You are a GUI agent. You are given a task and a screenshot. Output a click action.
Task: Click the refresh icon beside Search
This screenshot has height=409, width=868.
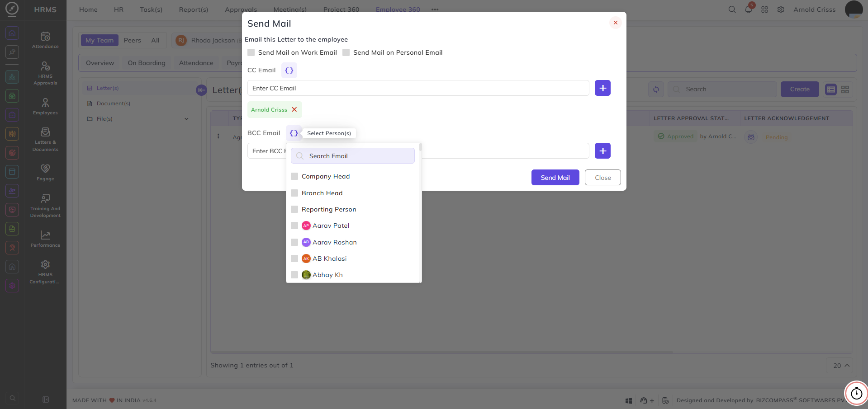pos(656,89)
